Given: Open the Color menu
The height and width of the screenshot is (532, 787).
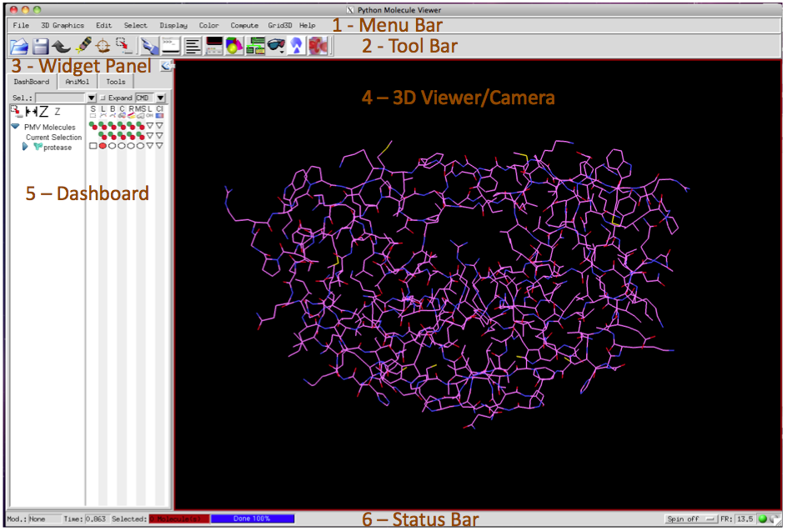Looking at the screenshot, I should (208, 25).
